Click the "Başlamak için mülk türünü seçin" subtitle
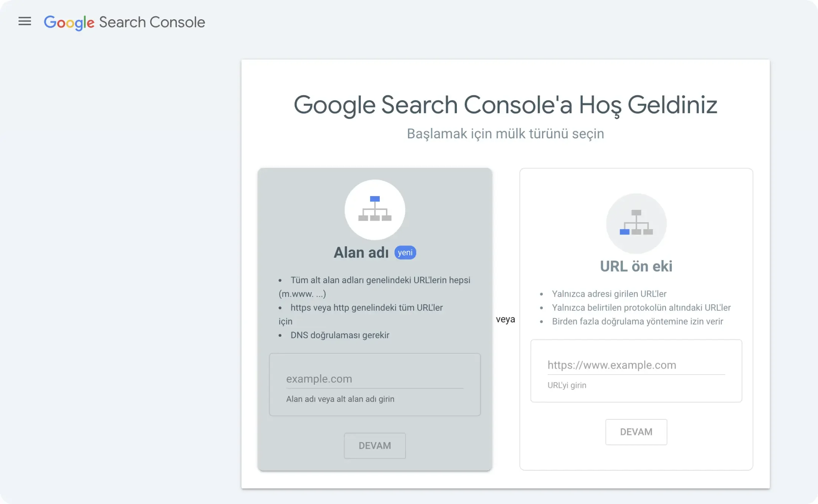The image size is (818, 504). [505, 134]
